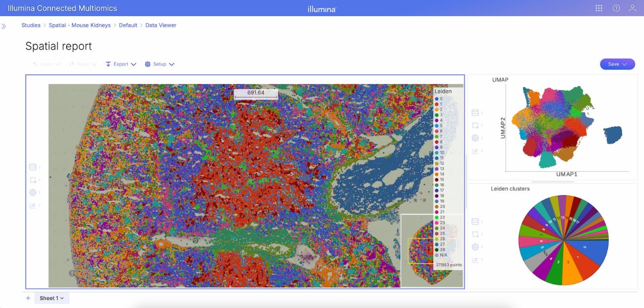The height and width of the screenshot is (308, 644).
Task: Open the Export dropdown menu
Action: click(121, 64)
